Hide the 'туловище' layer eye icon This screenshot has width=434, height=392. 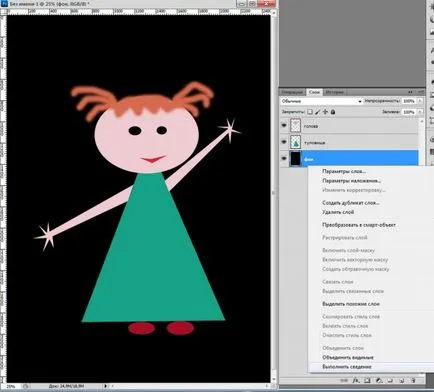tap(284, 142)
